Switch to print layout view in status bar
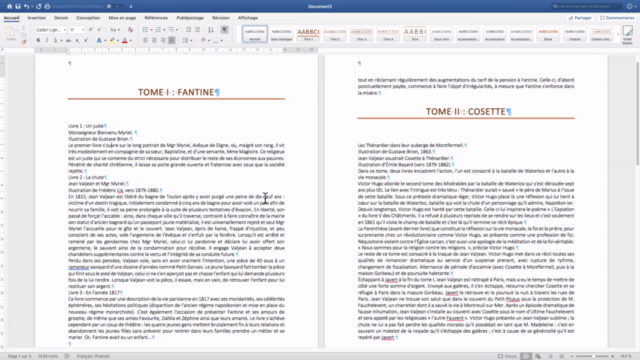Image resolution: width=640 pixels, height=360 pixels. point(526,356)
